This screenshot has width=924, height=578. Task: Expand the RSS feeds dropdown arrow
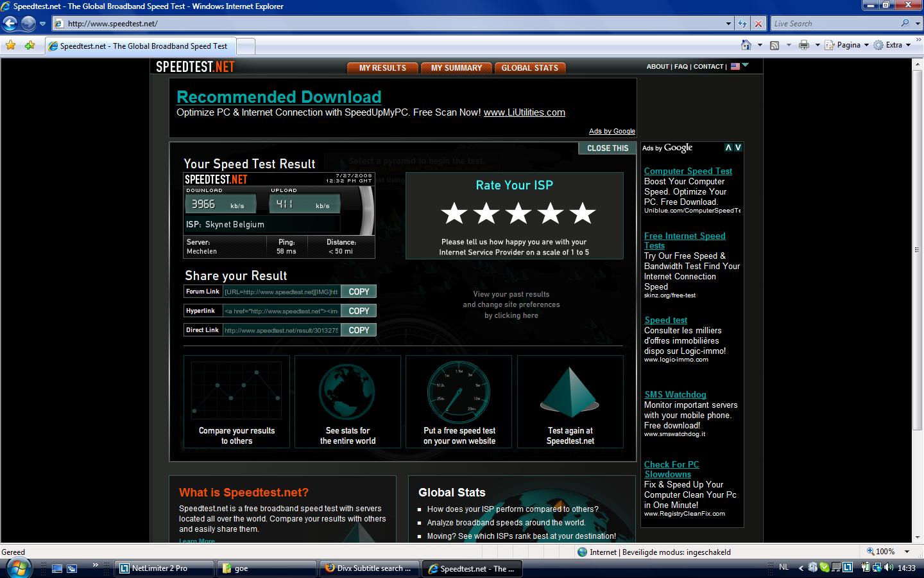[787, 45]
